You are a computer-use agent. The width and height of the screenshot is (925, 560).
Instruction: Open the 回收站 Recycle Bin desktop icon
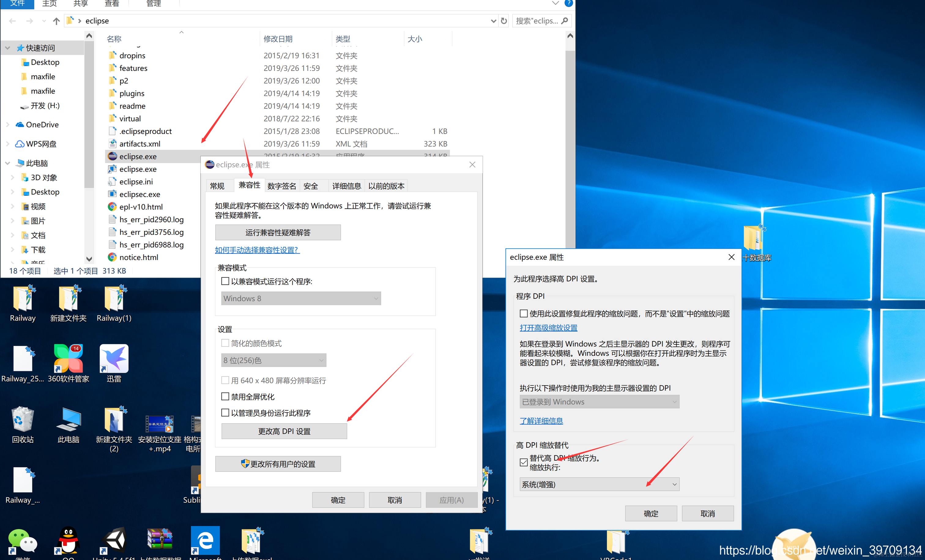tap(23, 420)
